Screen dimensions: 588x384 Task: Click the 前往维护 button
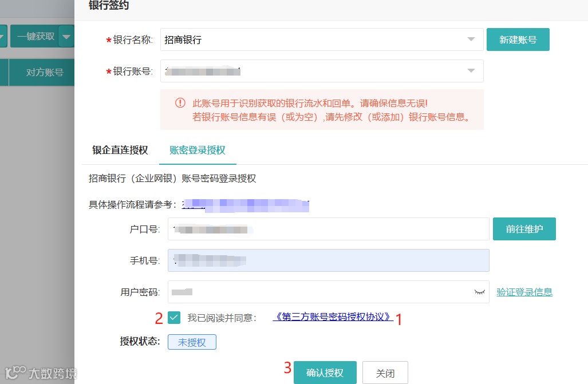pos(524,229)
